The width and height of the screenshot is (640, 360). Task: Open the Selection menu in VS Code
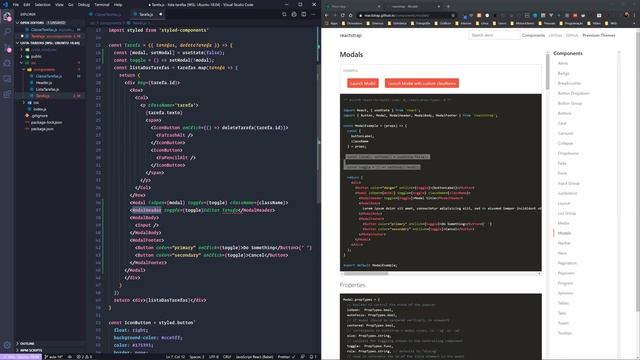(x=42, y=4)
